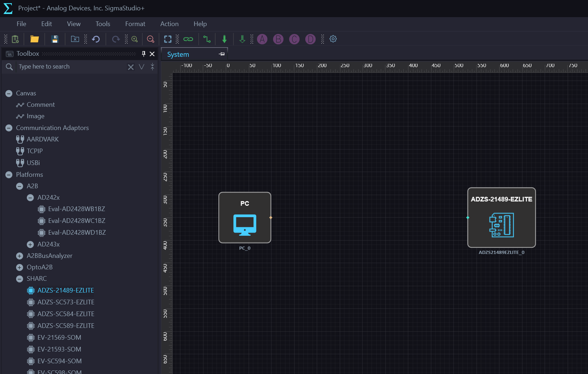Pin the Toolbox panel
Image resolution: width=588 pixels, height=374 pixels.
click(x=144, y=54)
